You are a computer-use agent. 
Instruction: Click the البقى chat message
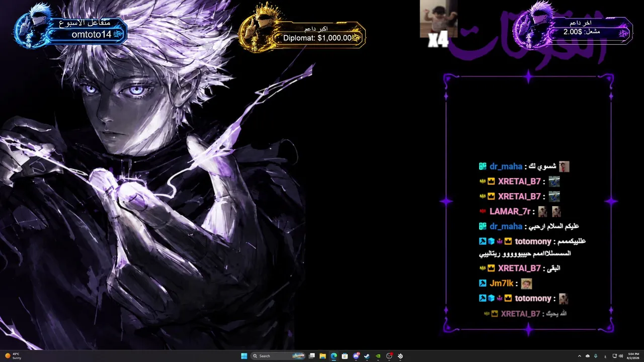(x=554, y=268)
